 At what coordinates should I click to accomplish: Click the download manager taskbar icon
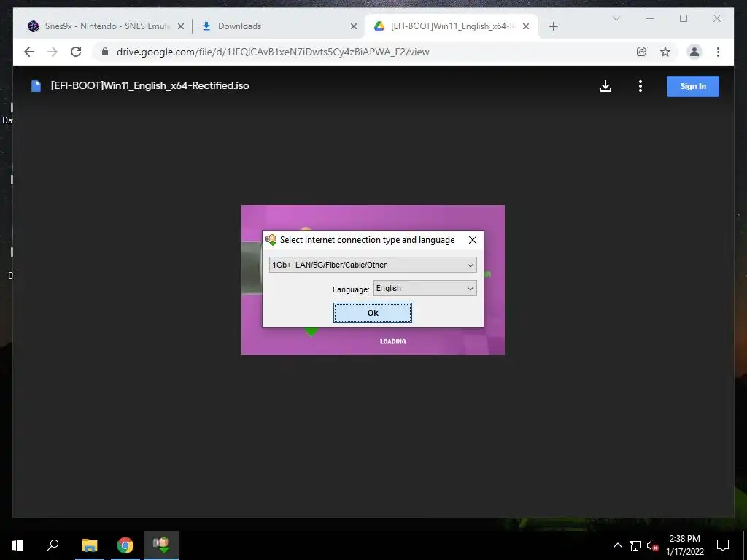click(161, 545)
